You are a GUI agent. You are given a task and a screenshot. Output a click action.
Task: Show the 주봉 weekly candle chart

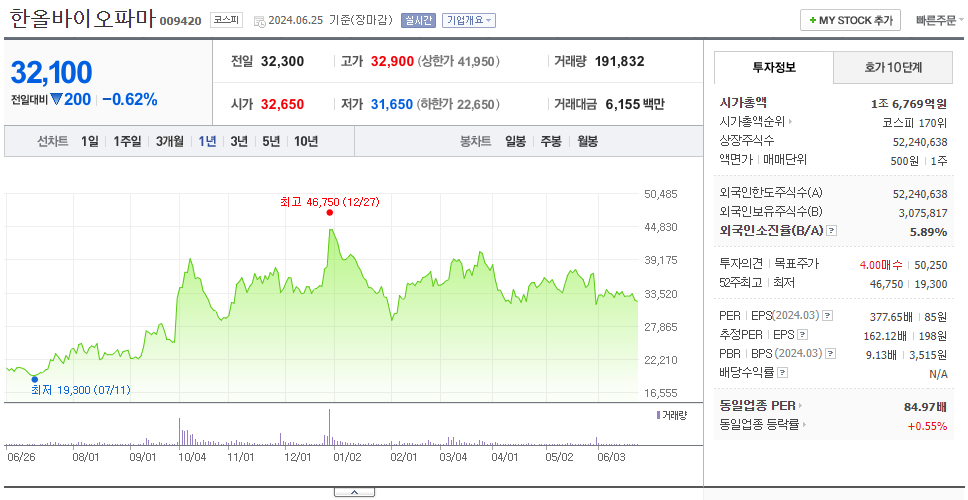551,141
